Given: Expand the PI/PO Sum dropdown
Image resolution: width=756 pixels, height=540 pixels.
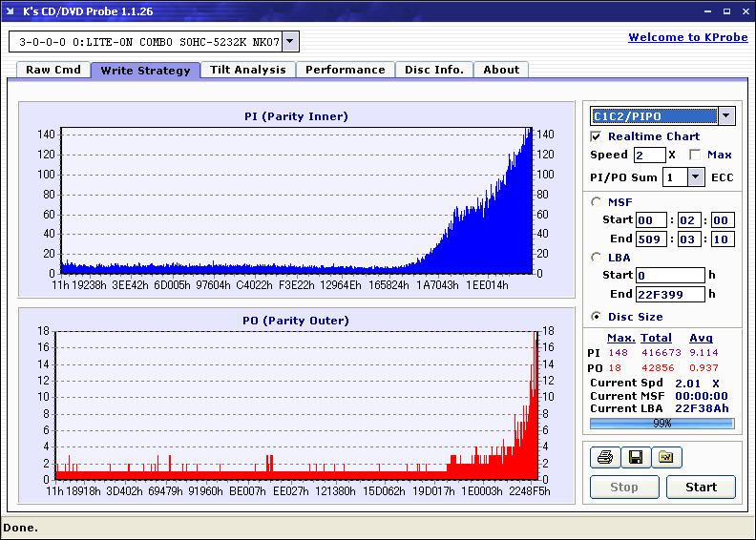Looking at the screenshot, I should [x=695, y=177].
